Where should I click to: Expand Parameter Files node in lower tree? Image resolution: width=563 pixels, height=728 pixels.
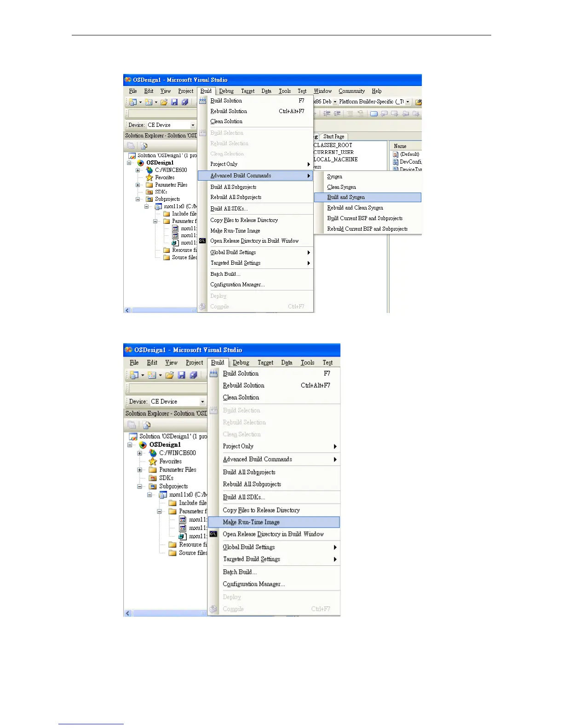[139, 470]
